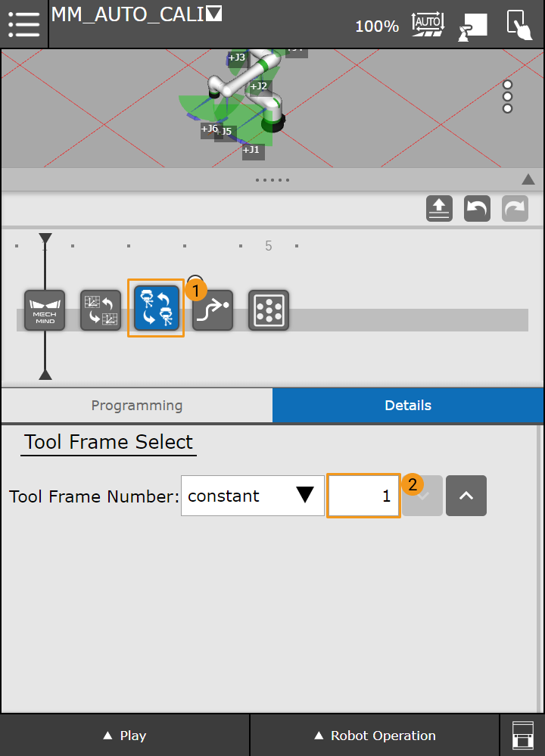Click the Tool Frame Number value field
Image resolution: width=545 pixels, height=756 pixels.
pos(363,496)
